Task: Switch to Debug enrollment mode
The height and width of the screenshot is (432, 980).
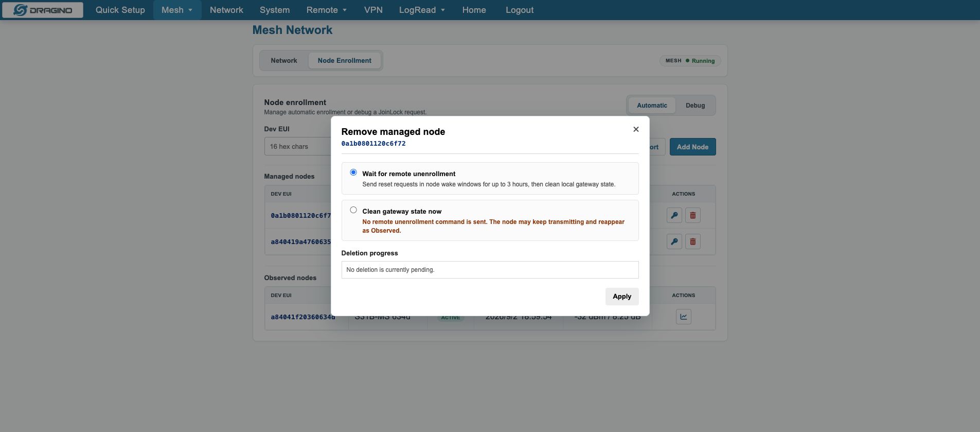Action: point(695,106)
